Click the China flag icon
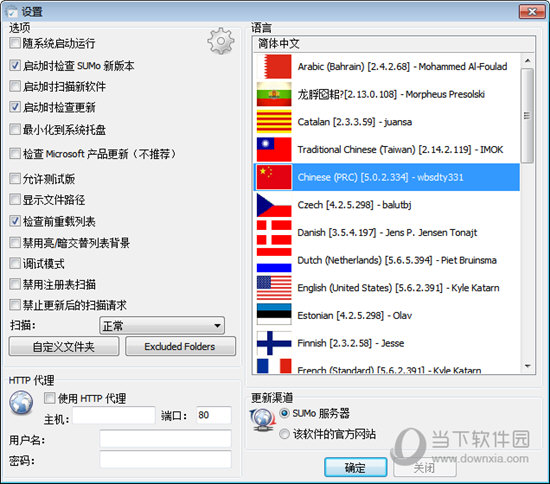The height and width of the screenshot is (484, 550). (x=274, y=177)
